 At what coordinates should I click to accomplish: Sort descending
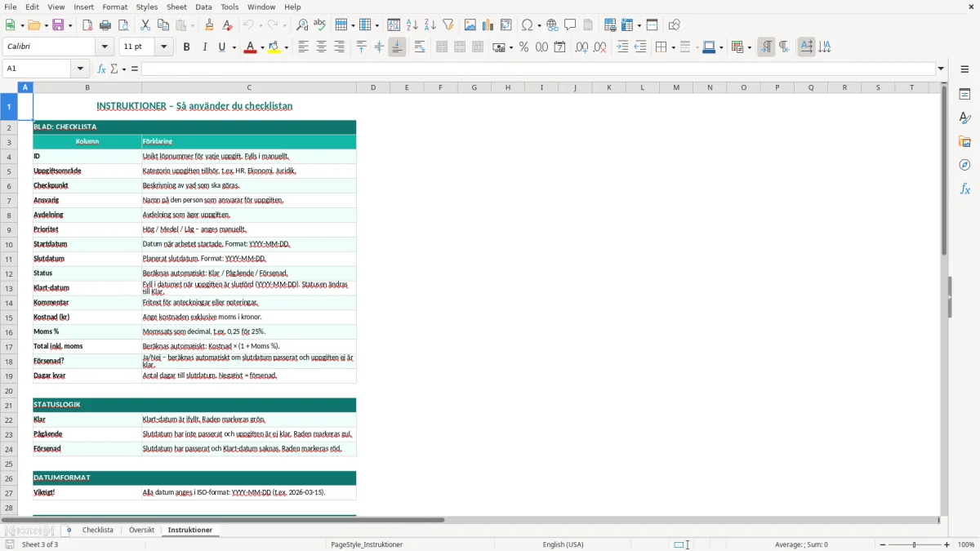click(x=430, y=25)
